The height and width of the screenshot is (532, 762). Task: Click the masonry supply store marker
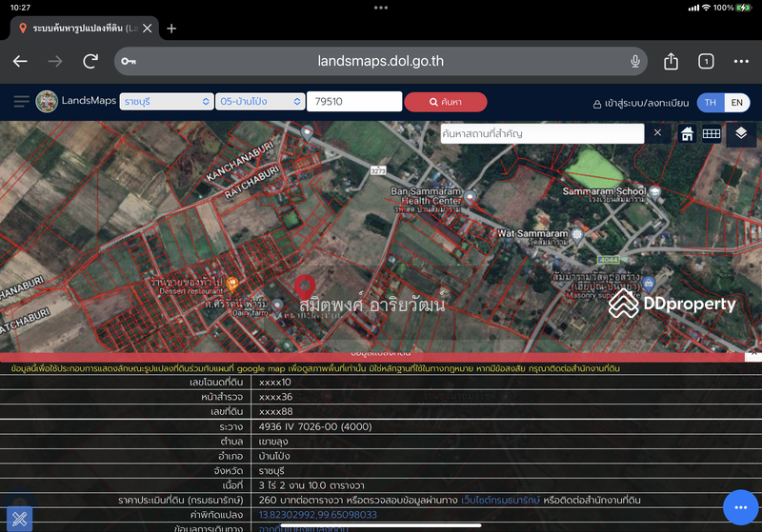point(649,282)
